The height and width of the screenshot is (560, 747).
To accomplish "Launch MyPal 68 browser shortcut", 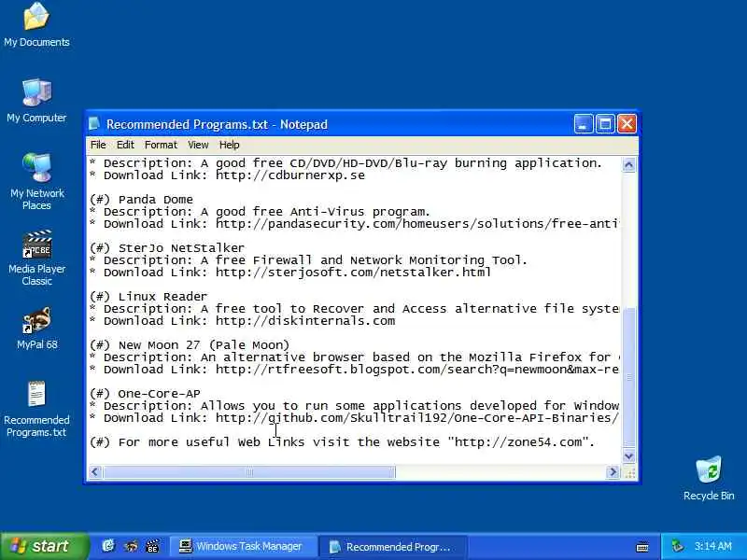I will pos(36,329).
